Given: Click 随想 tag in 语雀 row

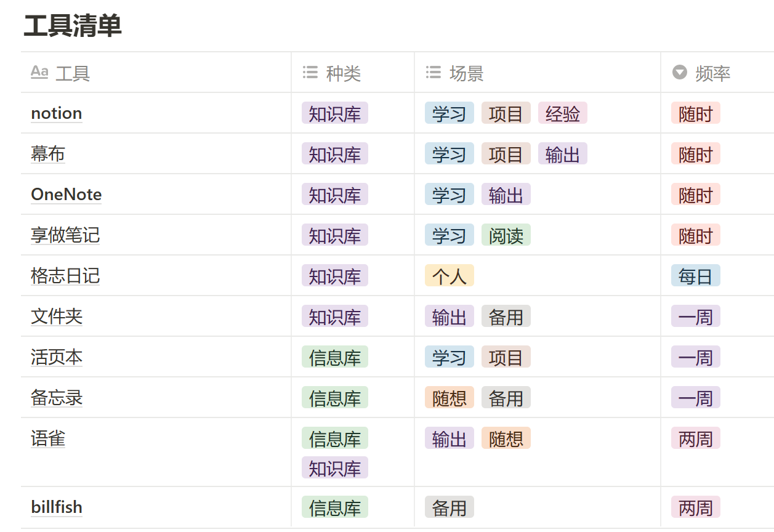Looking at the screenshot, I should tap(506, 438).
